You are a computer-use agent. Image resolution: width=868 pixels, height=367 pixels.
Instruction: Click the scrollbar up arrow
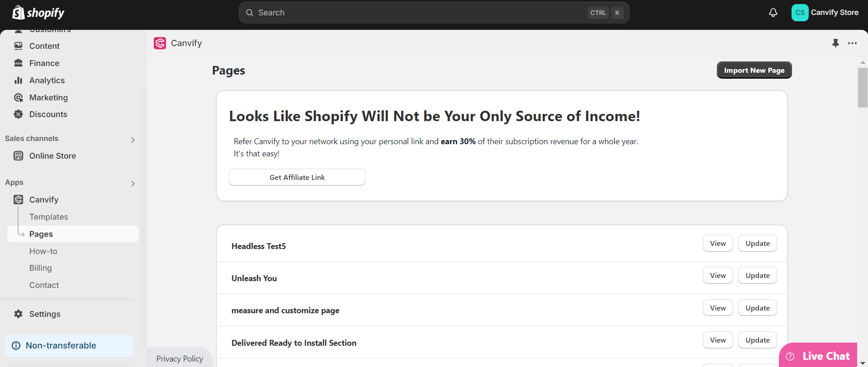pos(863,62)
